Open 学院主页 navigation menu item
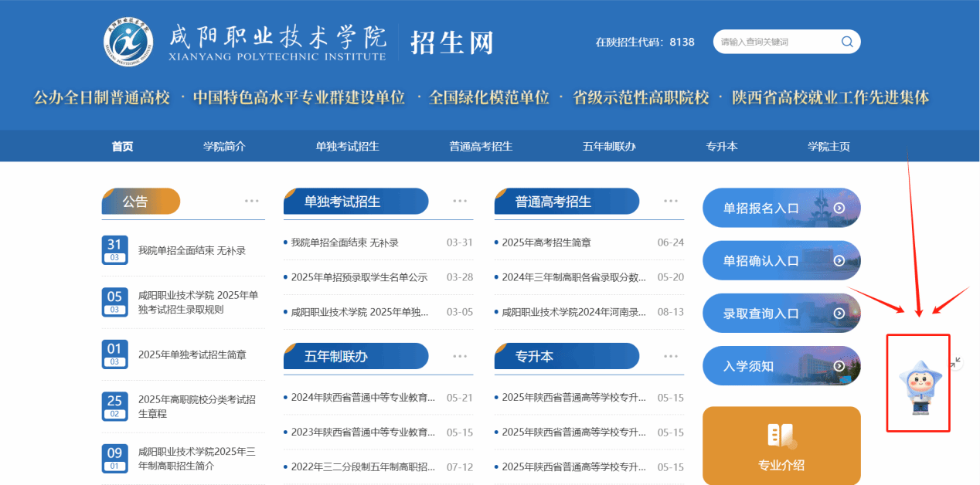This screenshot has width=980, height=485. (x=829, y=147)
